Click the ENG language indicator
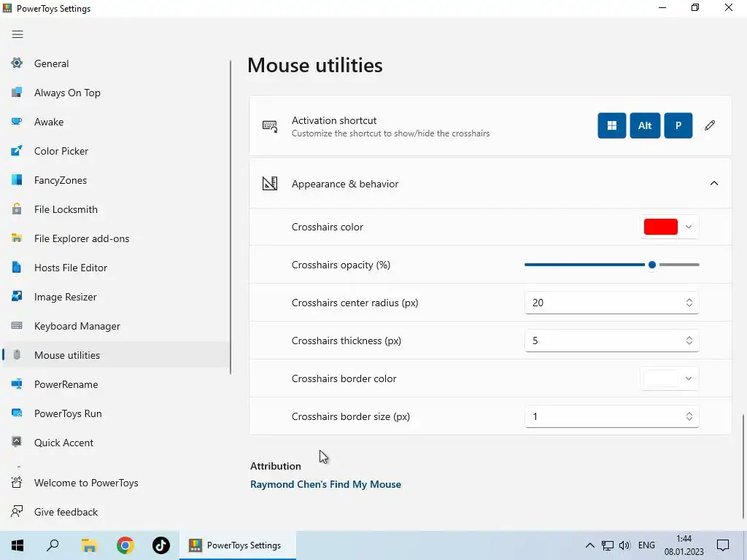This screenshot has width=747, height=560. click(x=646, y=545)
